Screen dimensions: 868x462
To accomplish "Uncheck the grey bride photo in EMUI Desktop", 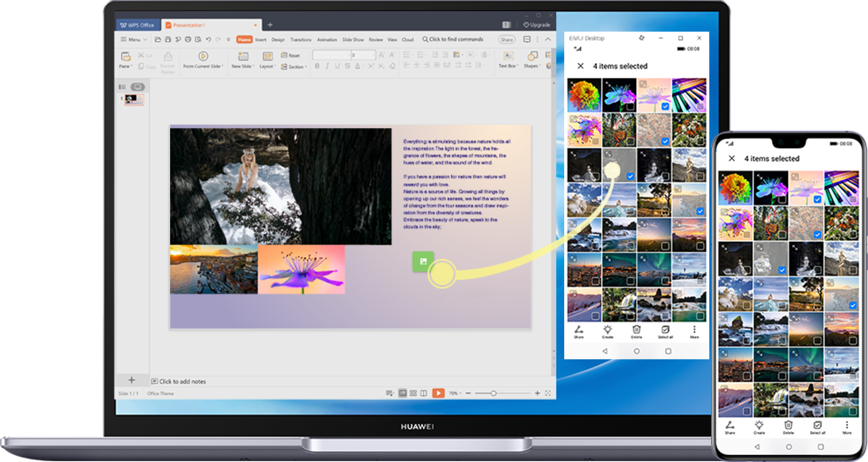I will 630,176.
